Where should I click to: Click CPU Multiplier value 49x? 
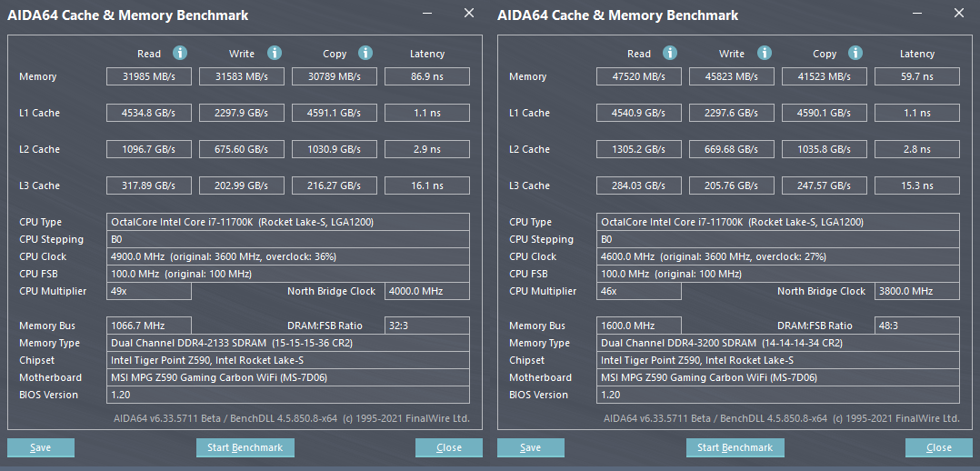pyautogui.click(x=149, y=291)
